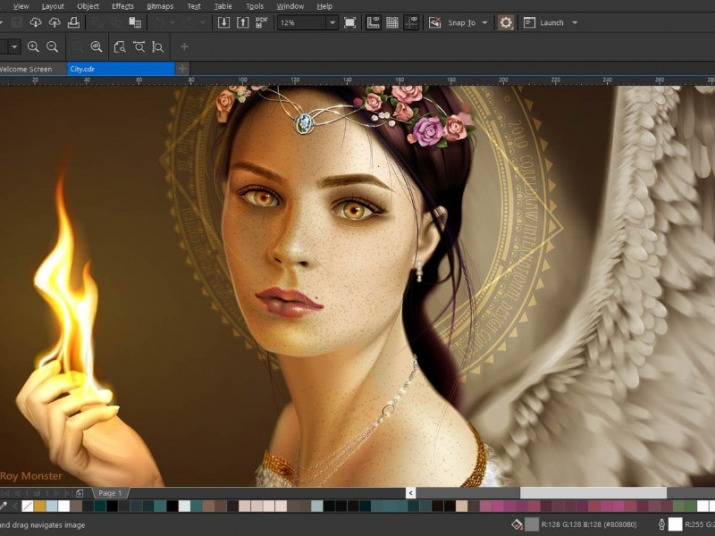Screen dimensions: 715x536
Task: Open the Options gear icon
Action: pos(506,23)
